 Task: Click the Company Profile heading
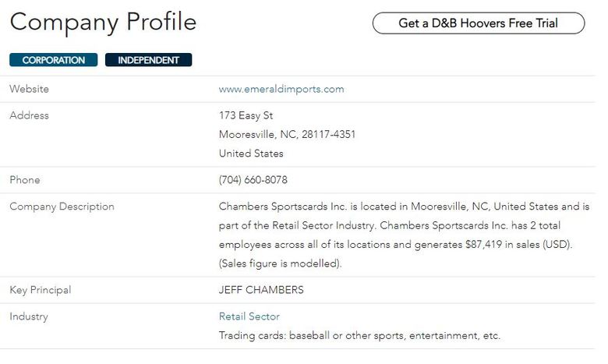(x=103, y=22)
